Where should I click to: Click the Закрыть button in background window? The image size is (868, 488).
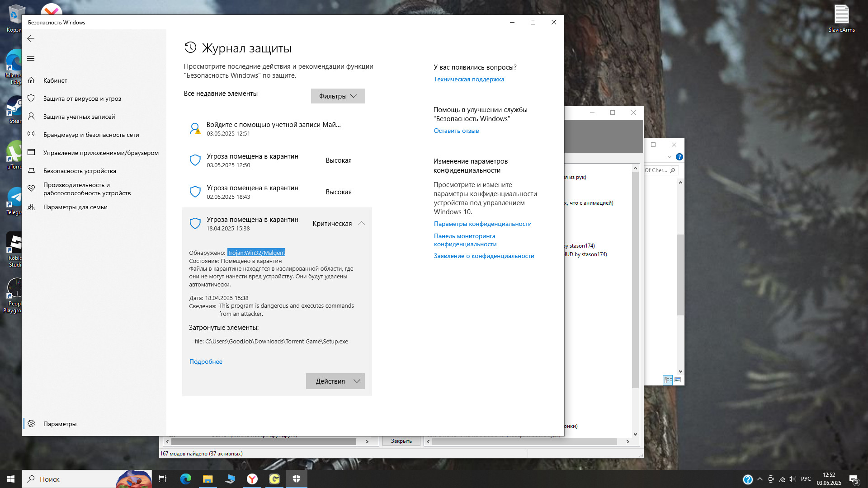point(401,441)
